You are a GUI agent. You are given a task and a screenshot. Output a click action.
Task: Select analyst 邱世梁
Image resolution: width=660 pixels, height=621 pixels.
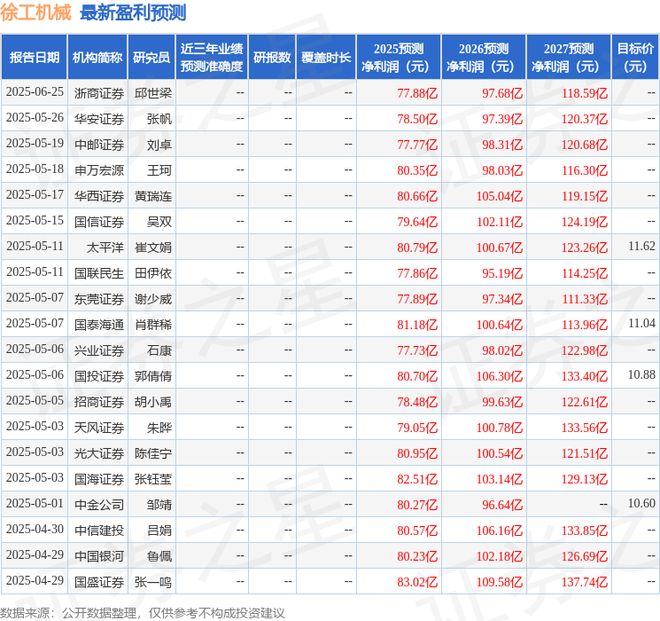(x=153, y=93)
